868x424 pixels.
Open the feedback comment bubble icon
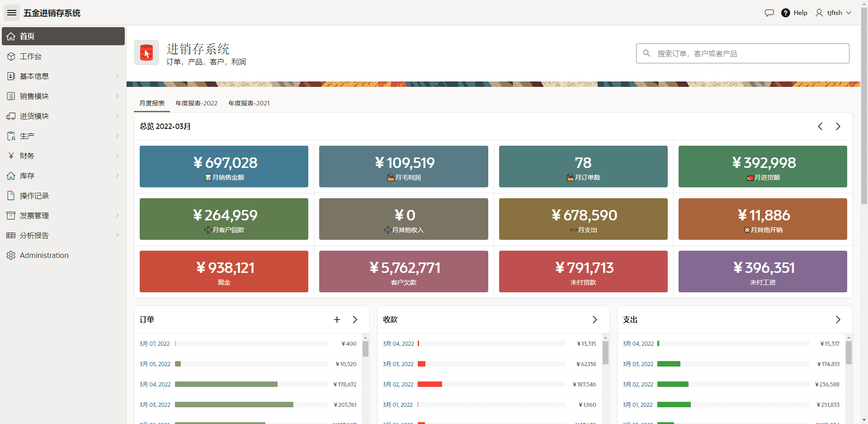[769, 13]
